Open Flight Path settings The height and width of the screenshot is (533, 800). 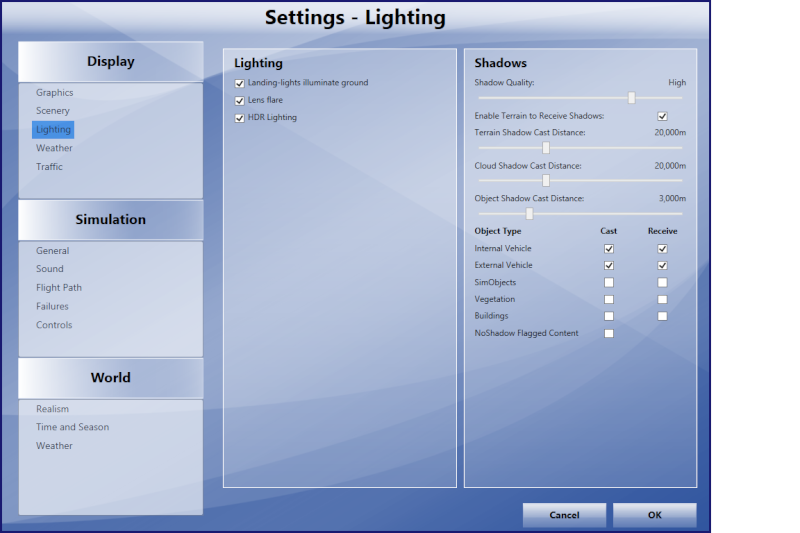pyautogui.click(x=59, y=288)
